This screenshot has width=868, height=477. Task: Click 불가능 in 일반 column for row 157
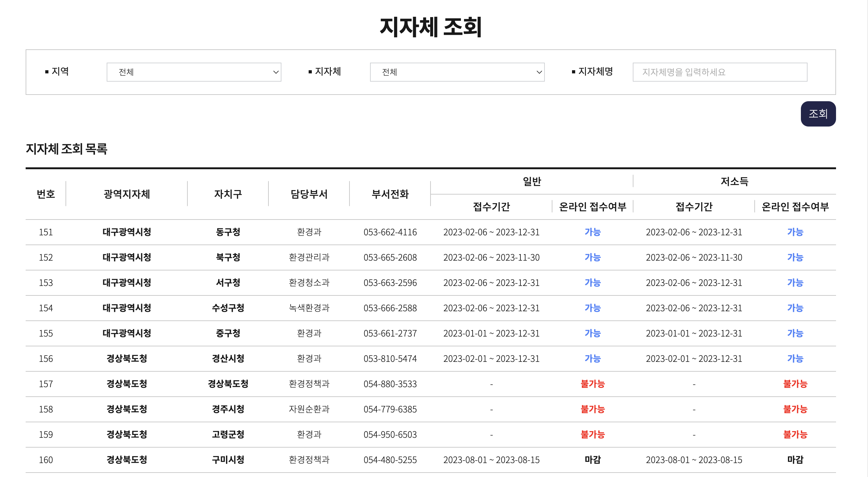[x=592, y=383]
